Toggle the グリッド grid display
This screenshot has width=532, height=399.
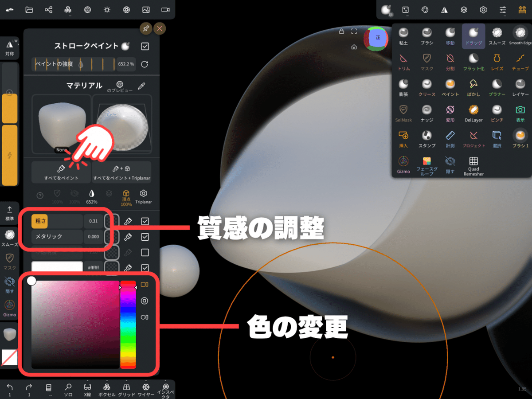pos(126,389)
